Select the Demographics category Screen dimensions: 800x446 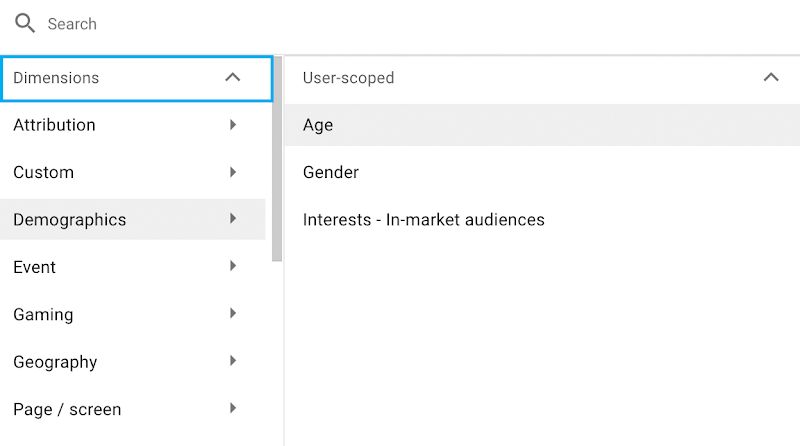click(x=70, y=219)
